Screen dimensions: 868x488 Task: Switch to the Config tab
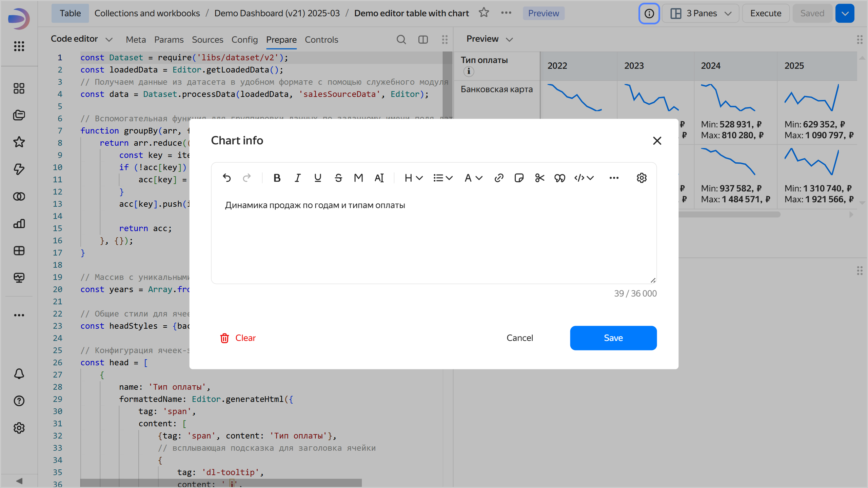tap(244, 40)
